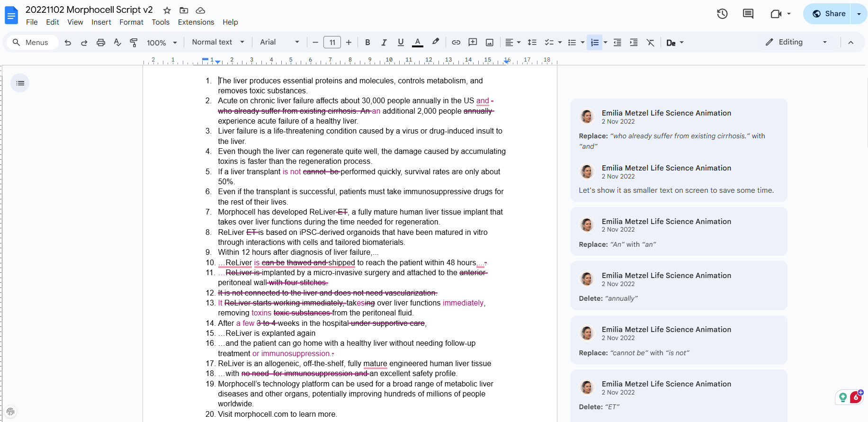The width and height of the screenshot is (868, 422).
Task: Star the Morphocell Script document
Action: click(167, 10)
